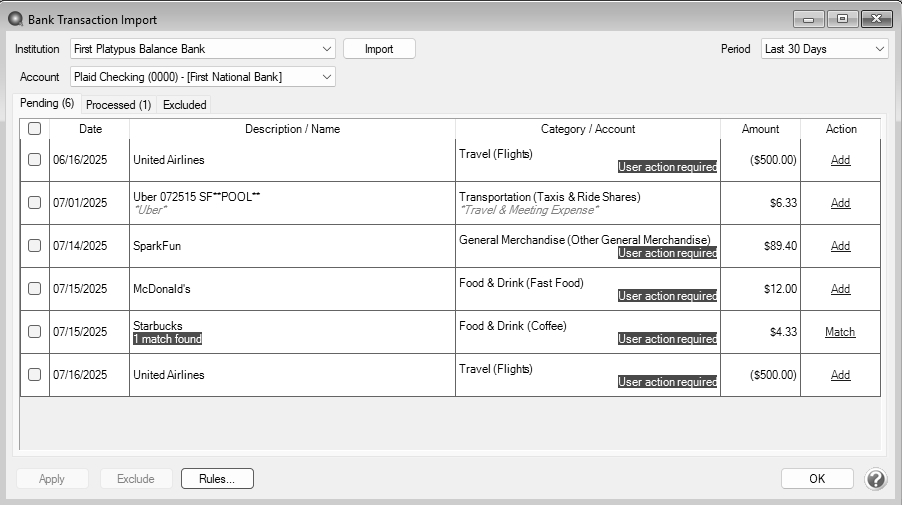Viewport: 902px width, 505px height.
Task: Check the McDonald's transaction row checkbox
Action: click(x=35, y=289)
